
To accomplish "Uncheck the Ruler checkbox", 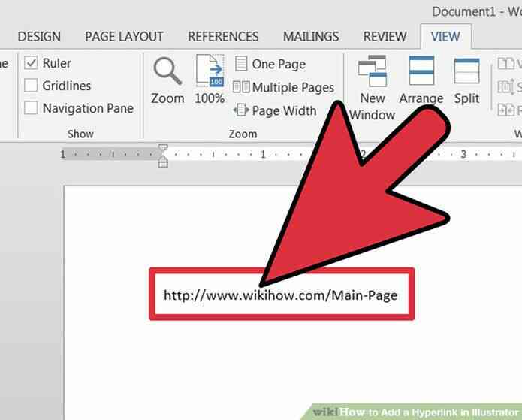I will [x=31, y=63].
